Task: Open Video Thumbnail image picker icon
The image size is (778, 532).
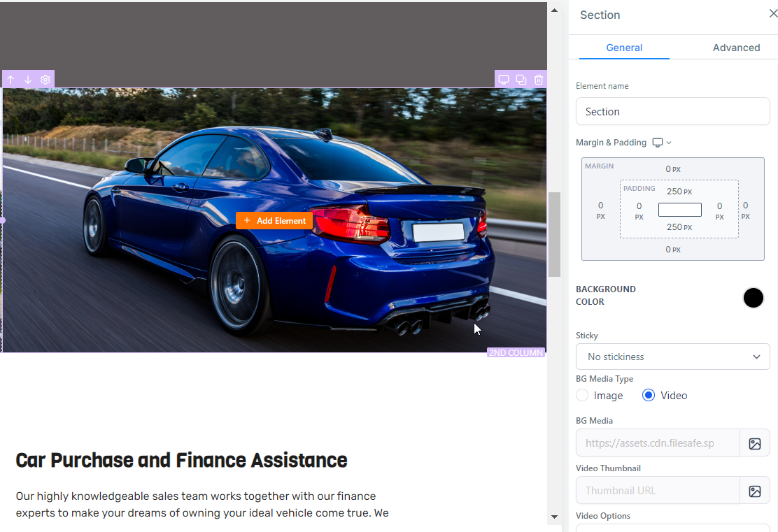Action: coord(755,491)
